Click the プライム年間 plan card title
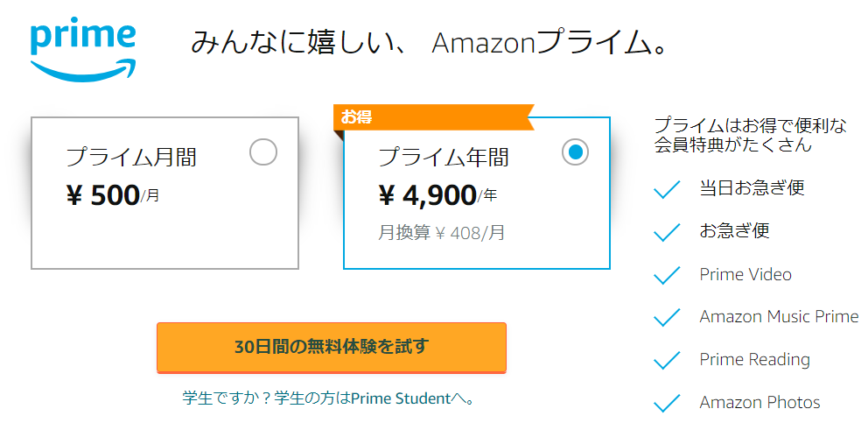Viewport: 868px width, 423px height. (443, 158)
